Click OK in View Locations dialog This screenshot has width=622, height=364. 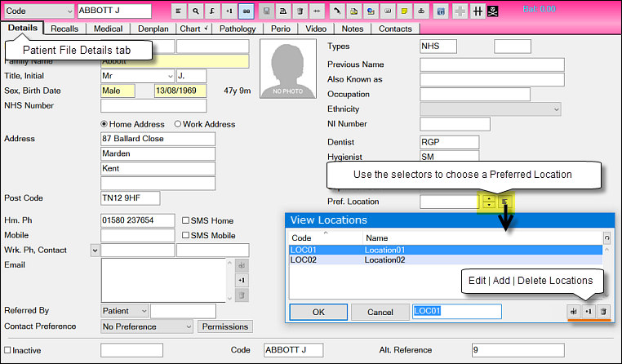click(318, 312)
